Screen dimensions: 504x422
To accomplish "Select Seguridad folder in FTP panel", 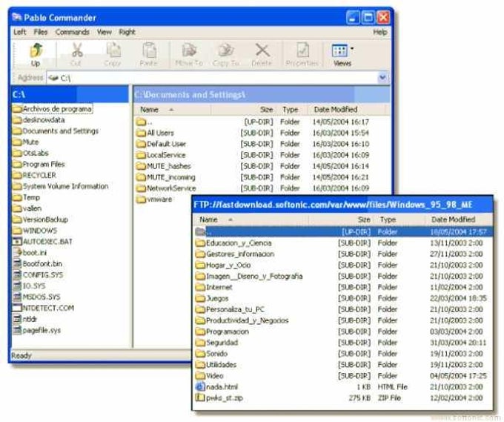I will (216, 343).
